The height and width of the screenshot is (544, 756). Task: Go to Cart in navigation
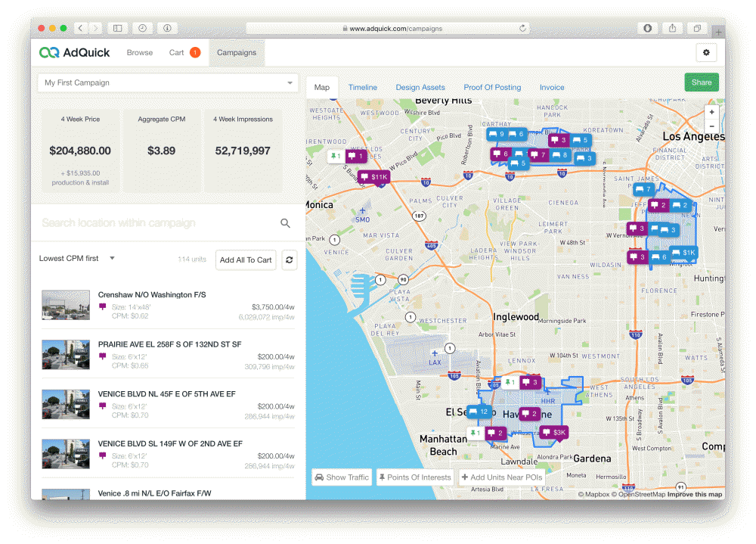click(177, 53)
